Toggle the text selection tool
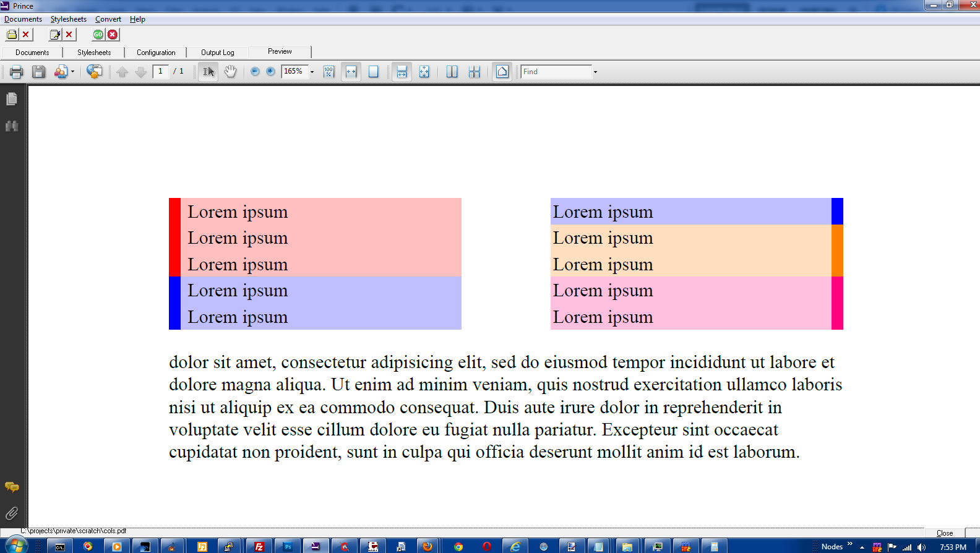Screen dimensions: 980x553 [208, 72]
